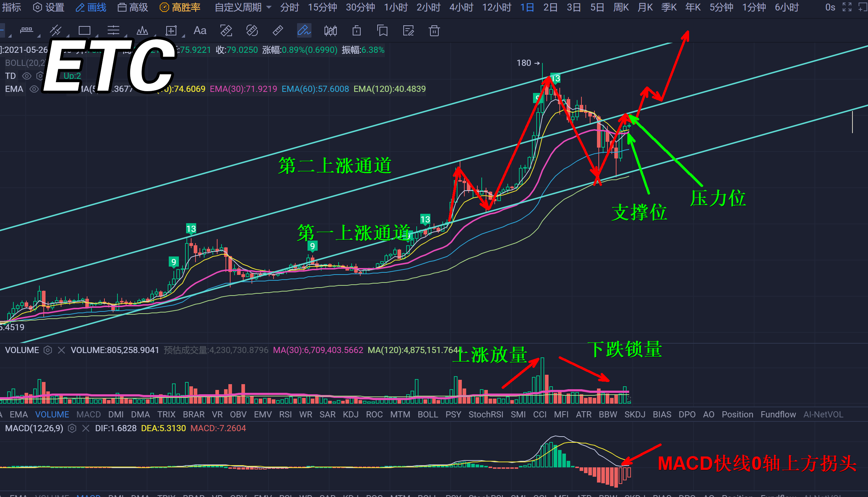Switch to the 4小时 timeframe
The width and height of the screenshot is (868, 497).
[461, 7]
